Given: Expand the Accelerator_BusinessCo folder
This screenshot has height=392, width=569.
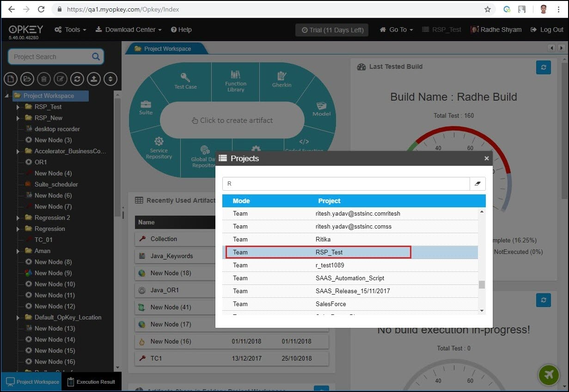Looking at the screenshot, I should click(x=18, y=151).
